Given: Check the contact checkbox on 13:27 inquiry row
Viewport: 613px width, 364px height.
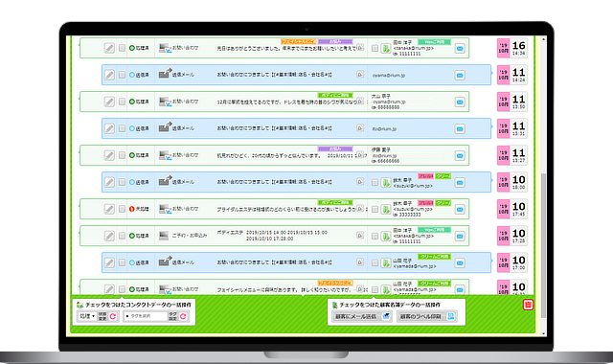Looking at the screenshot, I should pos(122,155).
